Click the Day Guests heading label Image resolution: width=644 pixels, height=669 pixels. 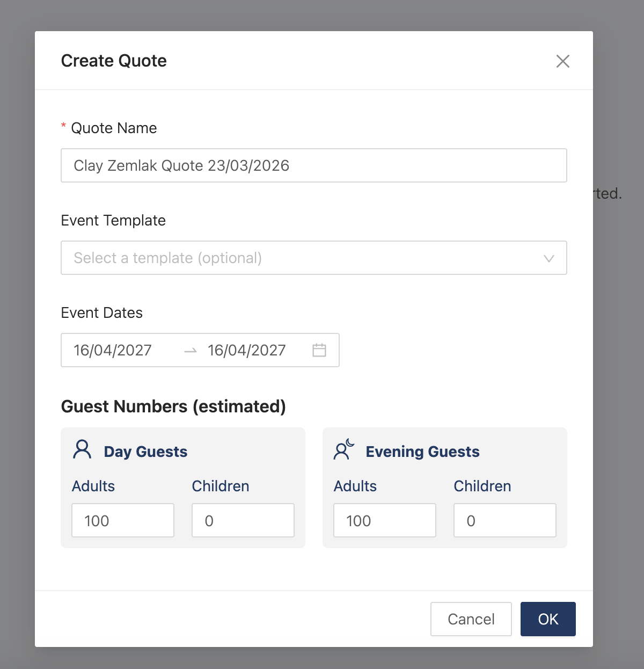coord(145,452)
